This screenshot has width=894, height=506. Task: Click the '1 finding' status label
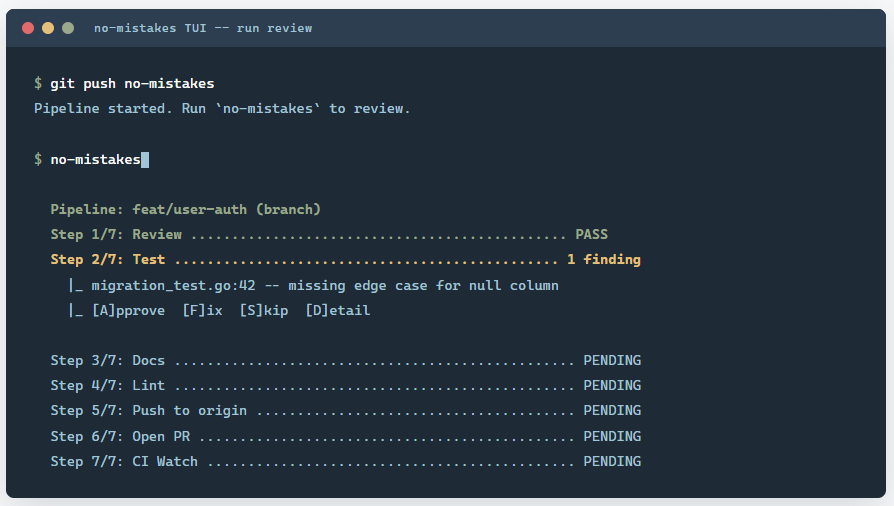(604, 260)
